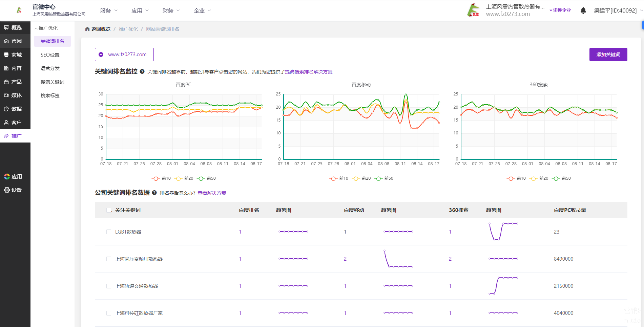
Task: Collapse the 推广优化 section
Action: (x=46, y=28)
